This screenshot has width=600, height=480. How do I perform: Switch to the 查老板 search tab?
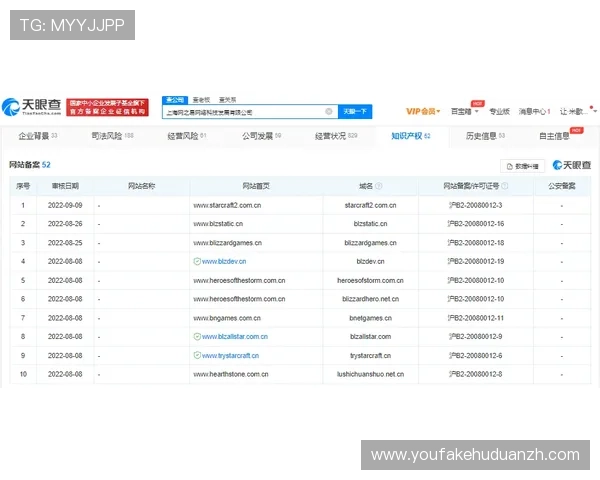click(x=201, y=100)
